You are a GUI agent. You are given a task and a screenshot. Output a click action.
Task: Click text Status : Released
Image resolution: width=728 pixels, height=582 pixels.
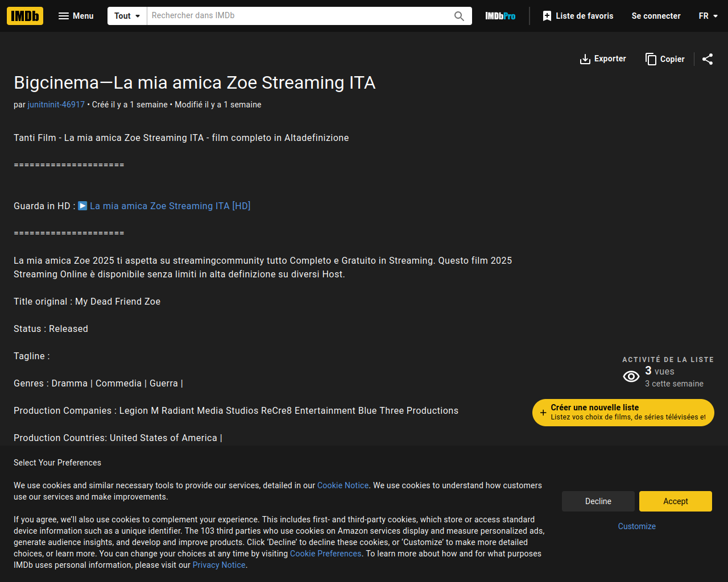coord(51,329)
